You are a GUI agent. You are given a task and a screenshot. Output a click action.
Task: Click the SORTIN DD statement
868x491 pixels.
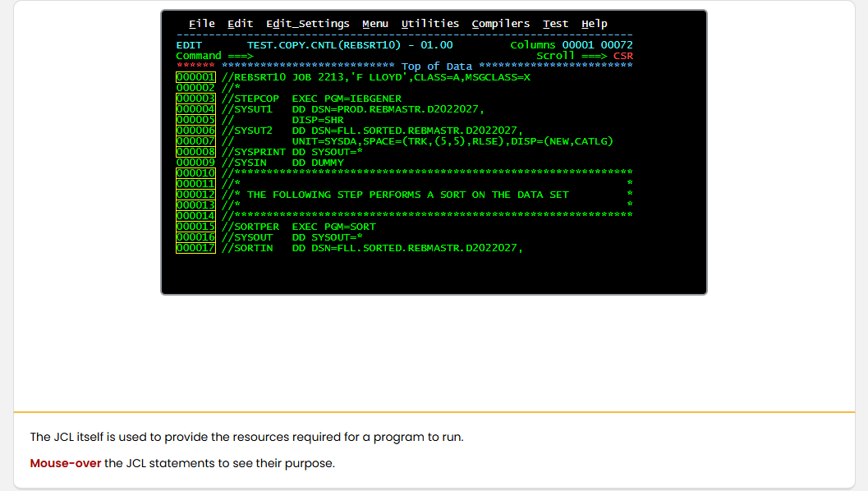pos(372,248)
